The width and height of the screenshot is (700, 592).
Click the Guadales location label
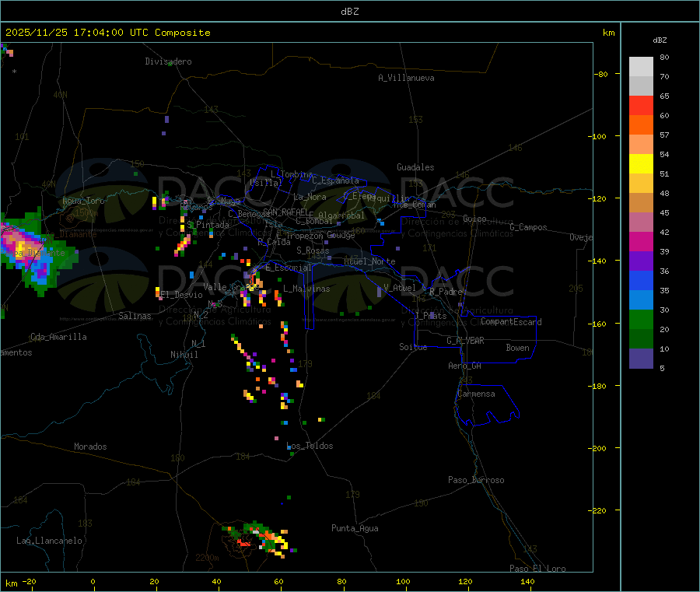(x=415, y=167)
